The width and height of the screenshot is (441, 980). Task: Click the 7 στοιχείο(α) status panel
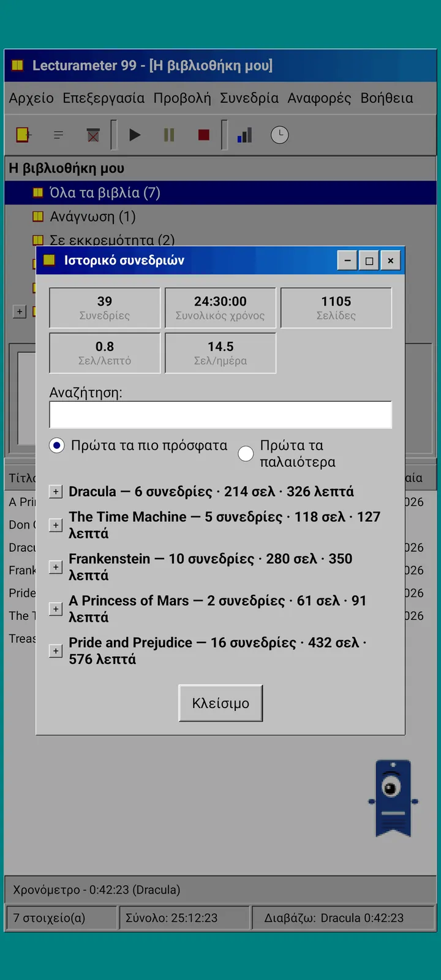pyautogui.click(x=61, y=918)
